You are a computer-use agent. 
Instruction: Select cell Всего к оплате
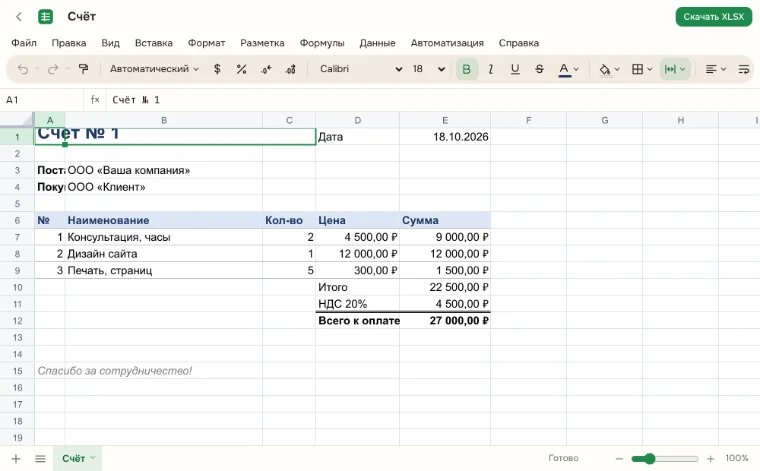(358, 321)
